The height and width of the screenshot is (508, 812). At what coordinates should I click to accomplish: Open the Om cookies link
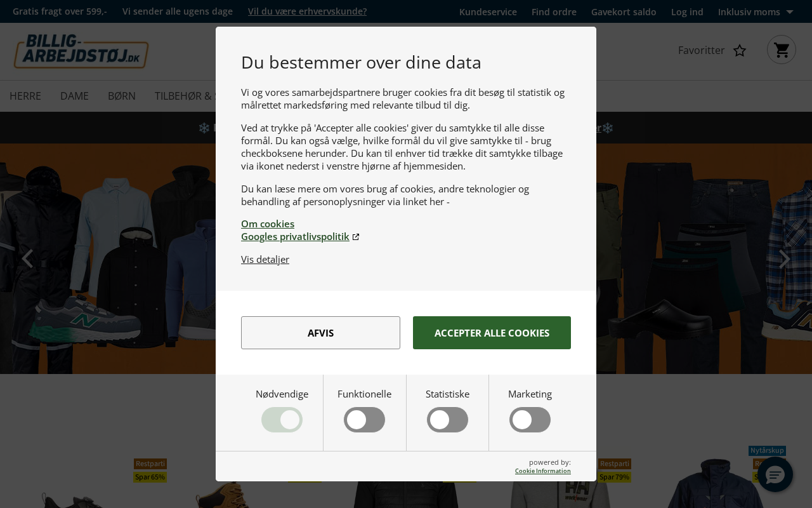point(268,224)
